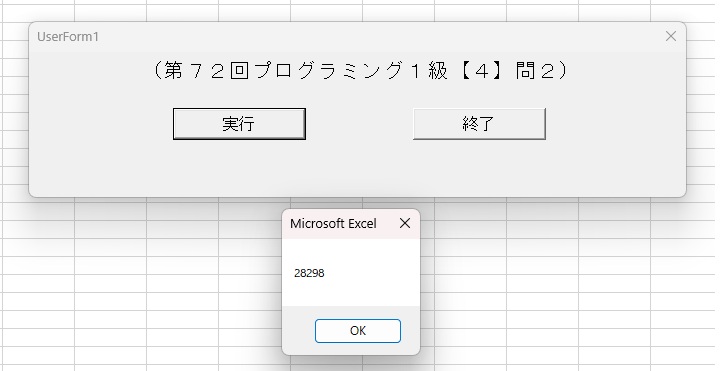This screenshot has width=727, height=371.
Task: Click the 実行 button on UserForm1
Action: [x=239, y=124]
